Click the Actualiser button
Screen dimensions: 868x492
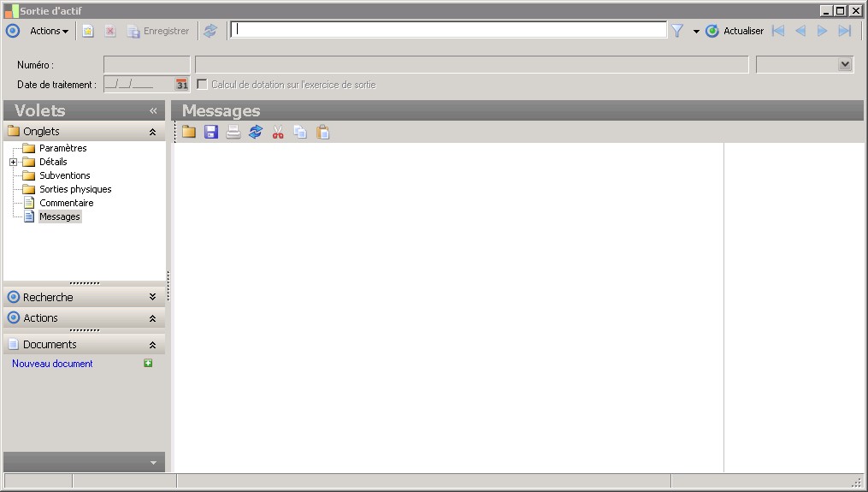pos(735,31)
